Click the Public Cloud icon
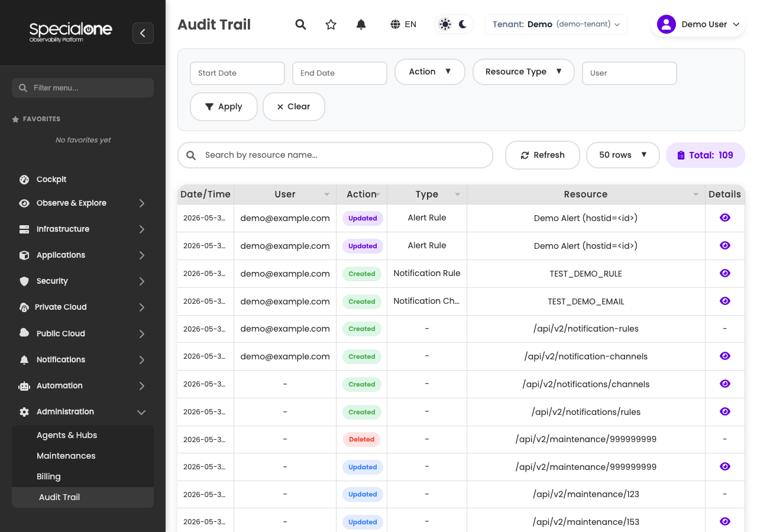Image resolution: width=757 pixels, height=532 pixels. point(24,333)
